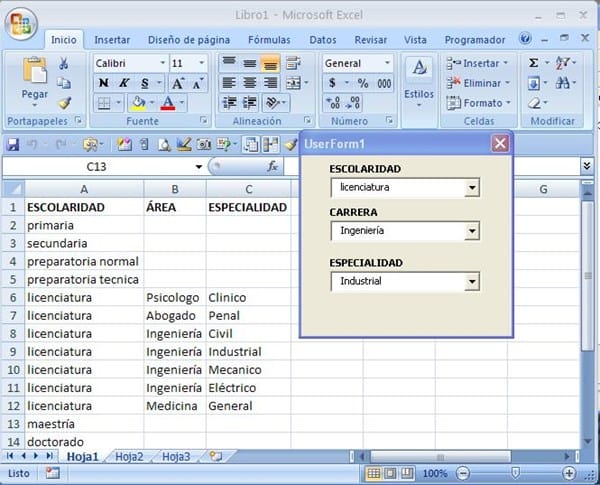Click Find and Select binoculars icon

click(562, 83)
